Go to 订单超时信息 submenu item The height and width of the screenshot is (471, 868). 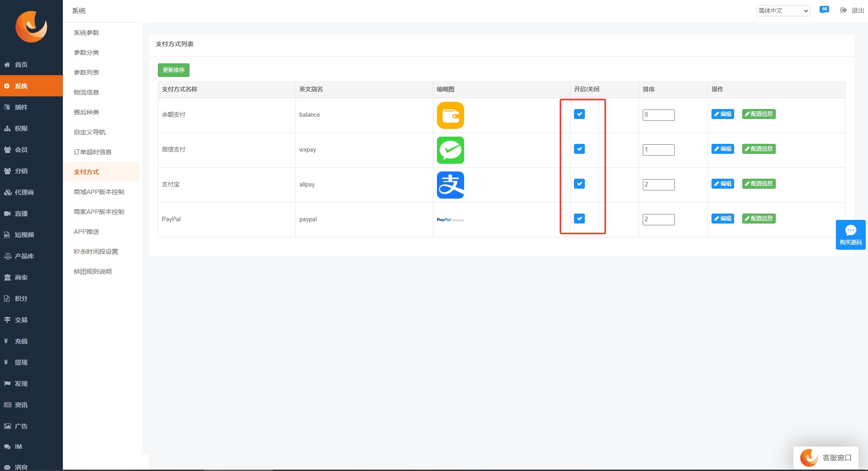tap(93, 152)
